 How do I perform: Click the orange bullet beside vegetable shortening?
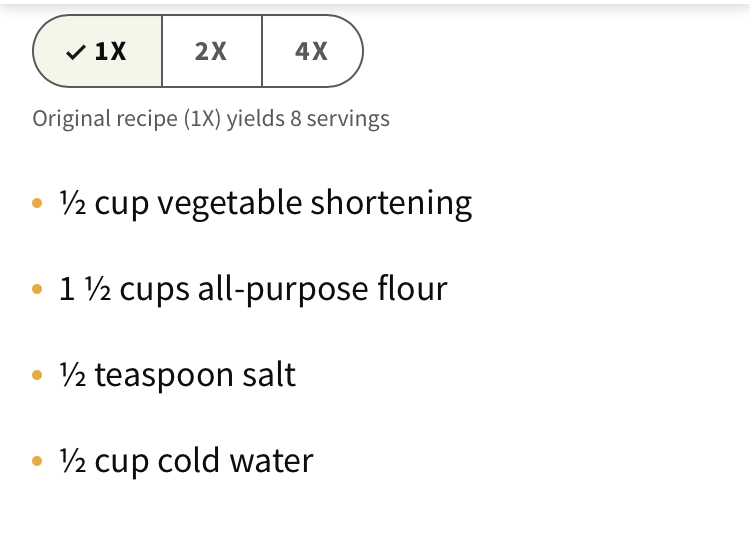(x=37, y=204)
